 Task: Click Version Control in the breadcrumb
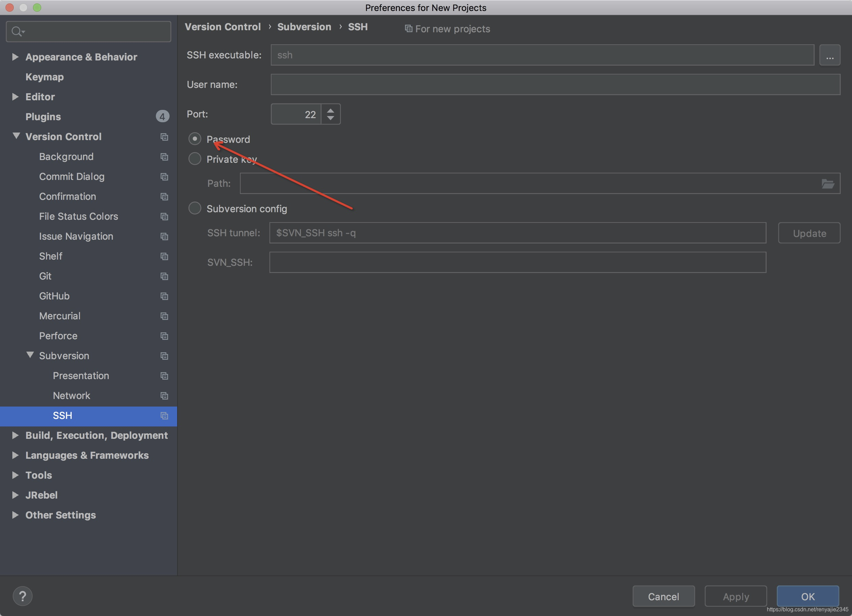click(x=223, y=27)
